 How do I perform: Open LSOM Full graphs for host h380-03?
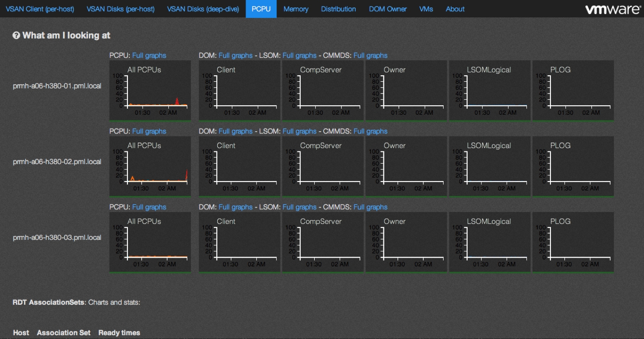point(299,207)
